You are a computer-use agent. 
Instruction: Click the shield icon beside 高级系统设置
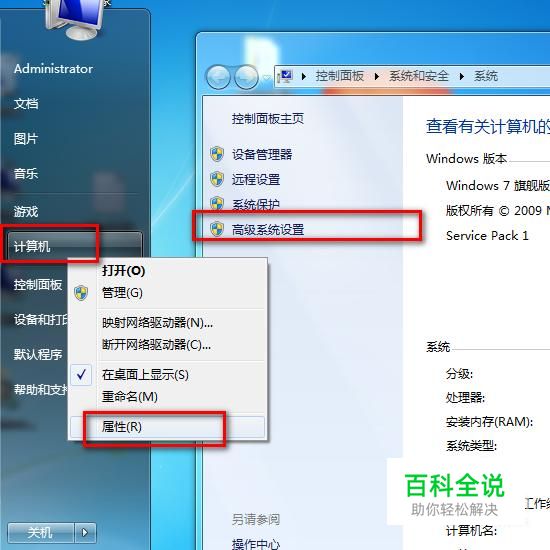(x=217, y=229)
